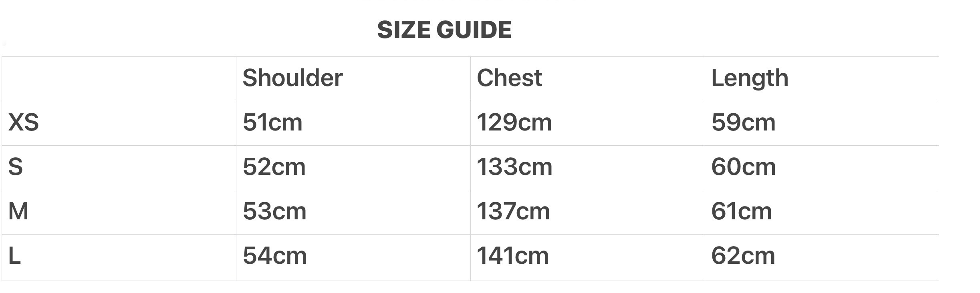The image size is (980, 293).
Task: Select the Chest column header
Action: click(x=509, y=78)
